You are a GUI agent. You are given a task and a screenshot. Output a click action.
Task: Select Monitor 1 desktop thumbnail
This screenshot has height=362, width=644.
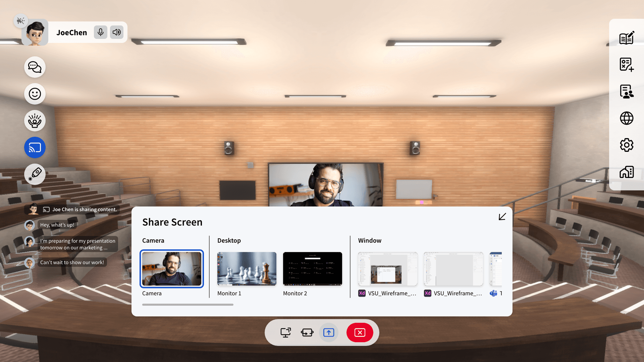[x=247, y=269]
